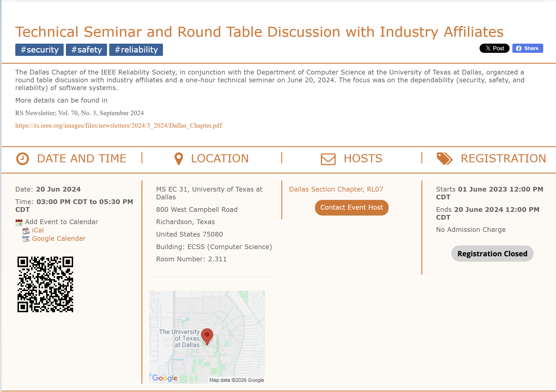
Task: Share the event on Facebook
Action: (527, 48)
